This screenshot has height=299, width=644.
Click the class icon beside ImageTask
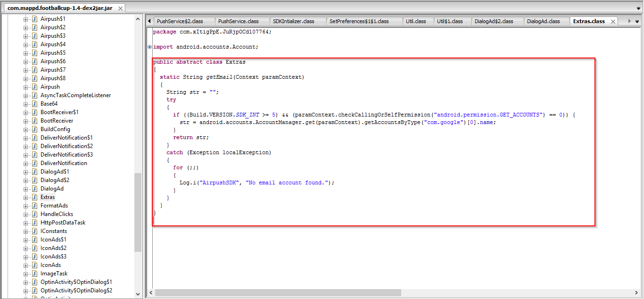pyautogui.click(x=34, y=274)
